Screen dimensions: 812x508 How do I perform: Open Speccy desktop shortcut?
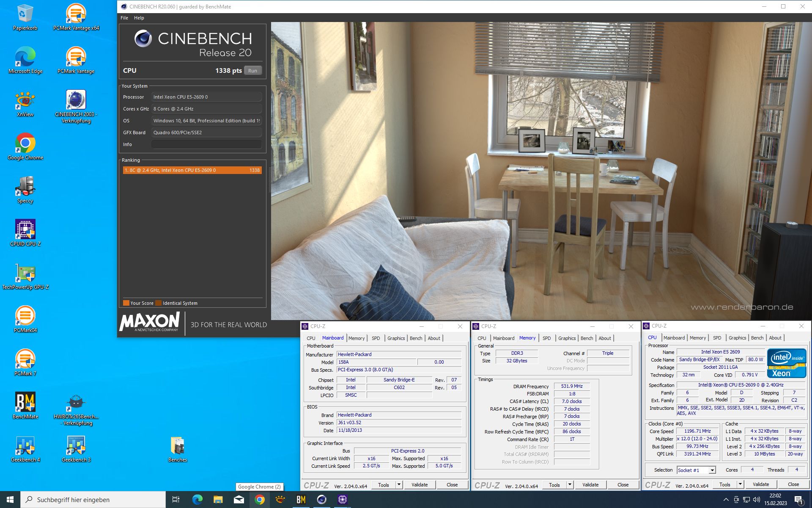click(25, 190)
